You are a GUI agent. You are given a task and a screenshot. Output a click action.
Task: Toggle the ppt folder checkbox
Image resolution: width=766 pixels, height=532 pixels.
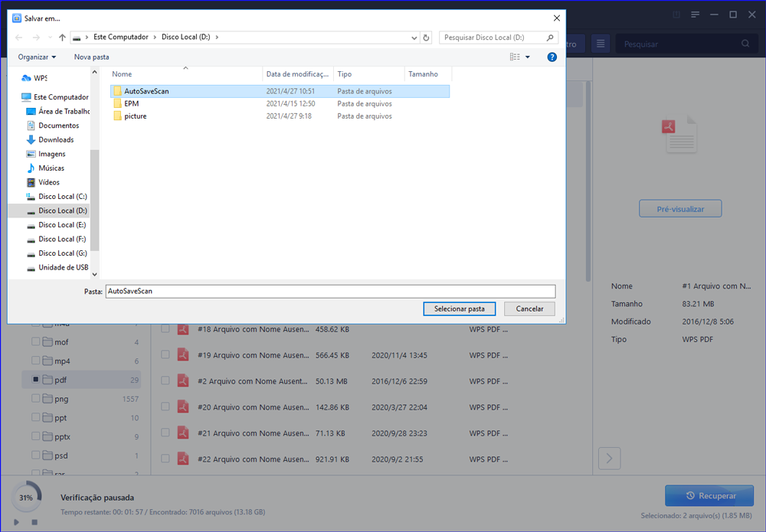pyautogui.click(x=36, y=417)
